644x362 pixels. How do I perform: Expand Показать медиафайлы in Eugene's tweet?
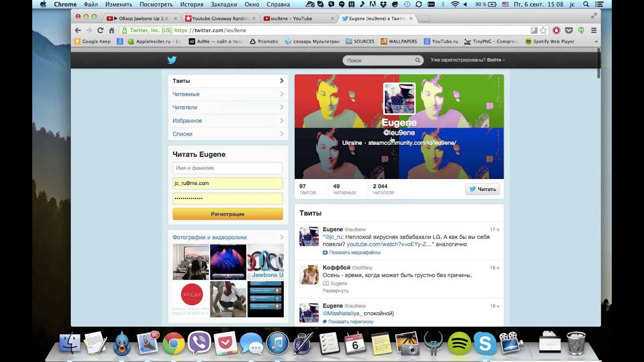351,252
